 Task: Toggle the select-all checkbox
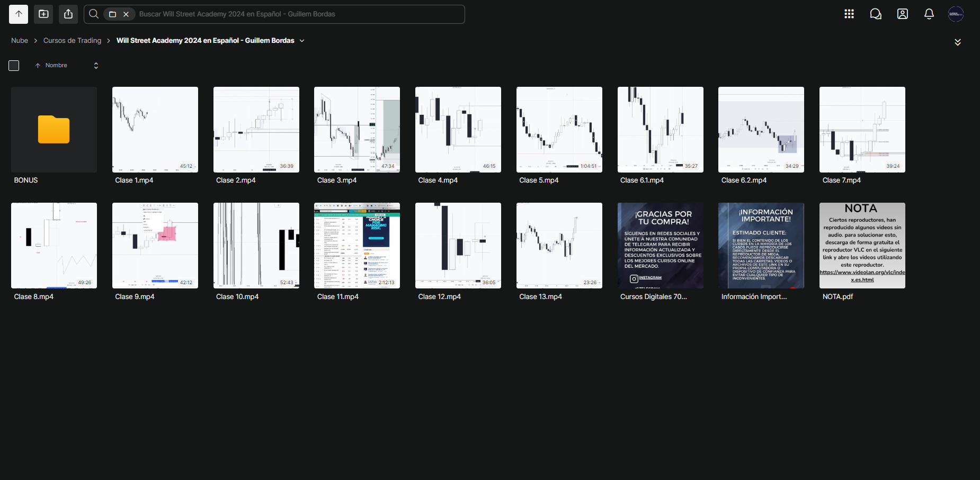[x=14, y=66]
